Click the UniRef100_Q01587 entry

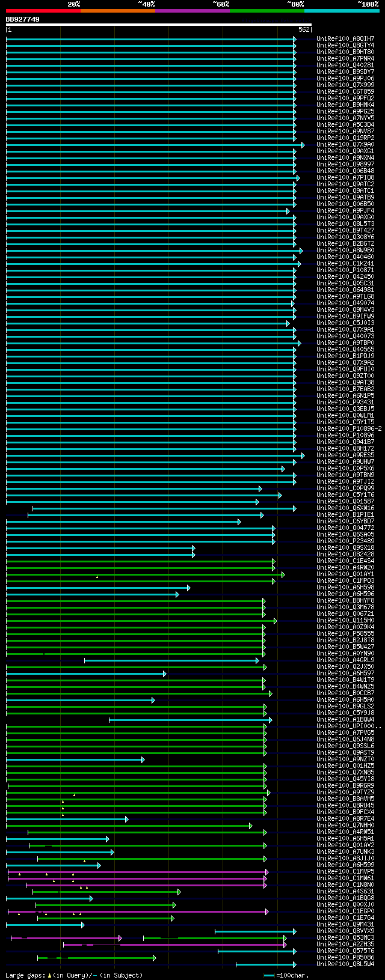(345, 502)
